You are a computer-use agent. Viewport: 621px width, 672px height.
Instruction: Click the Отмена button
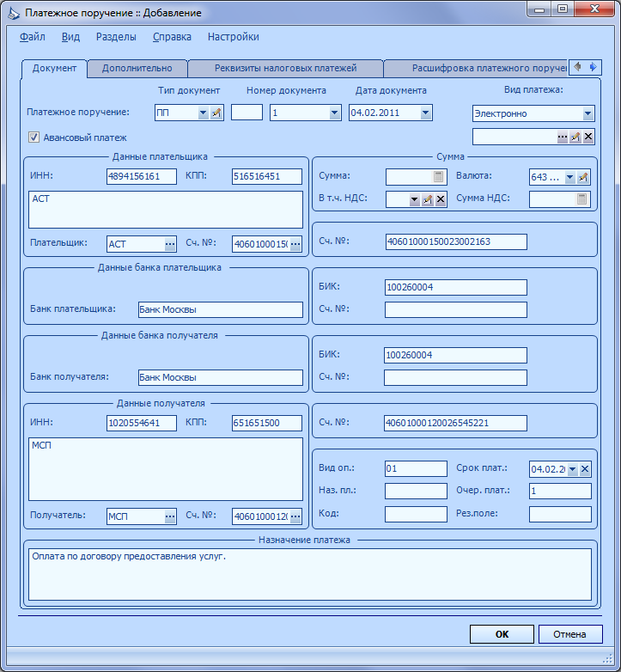(570, 634)
